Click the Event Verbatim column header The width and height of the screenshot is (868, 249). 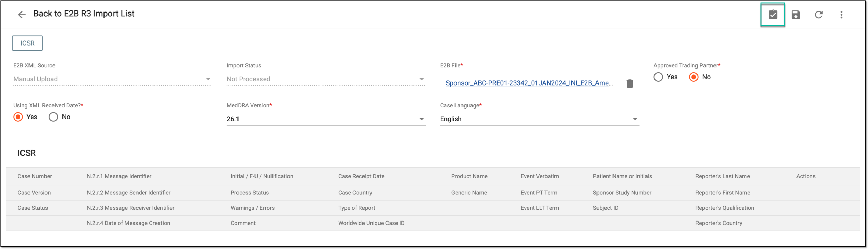click(540, 176)
